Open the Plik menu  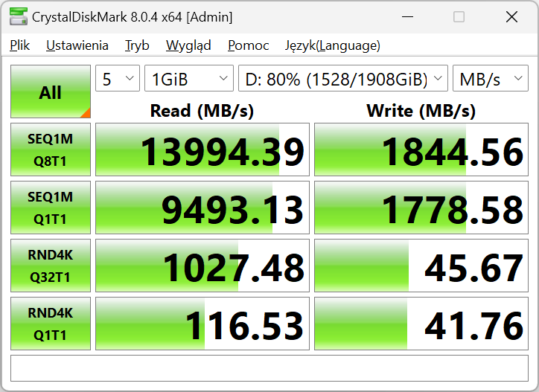point(19,45)
